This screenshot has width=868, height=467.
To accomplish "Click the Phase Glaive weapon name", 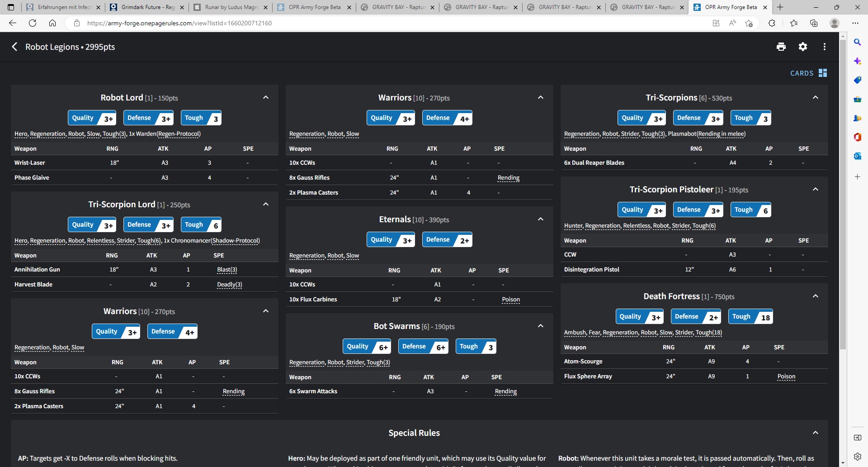I will (32, 178).
